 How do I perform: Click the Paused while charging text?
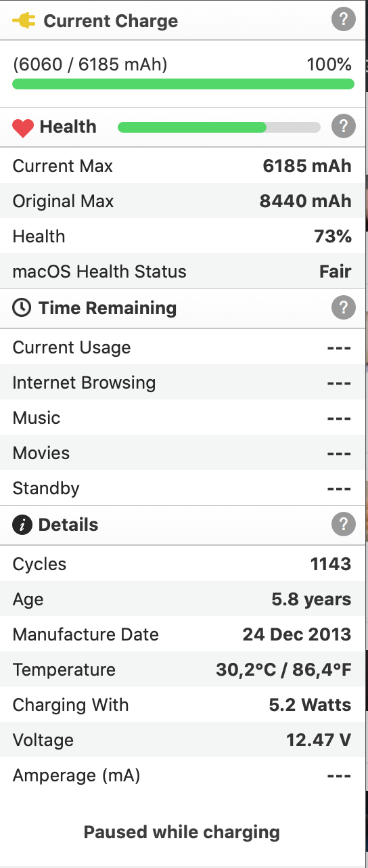[181, 832]
